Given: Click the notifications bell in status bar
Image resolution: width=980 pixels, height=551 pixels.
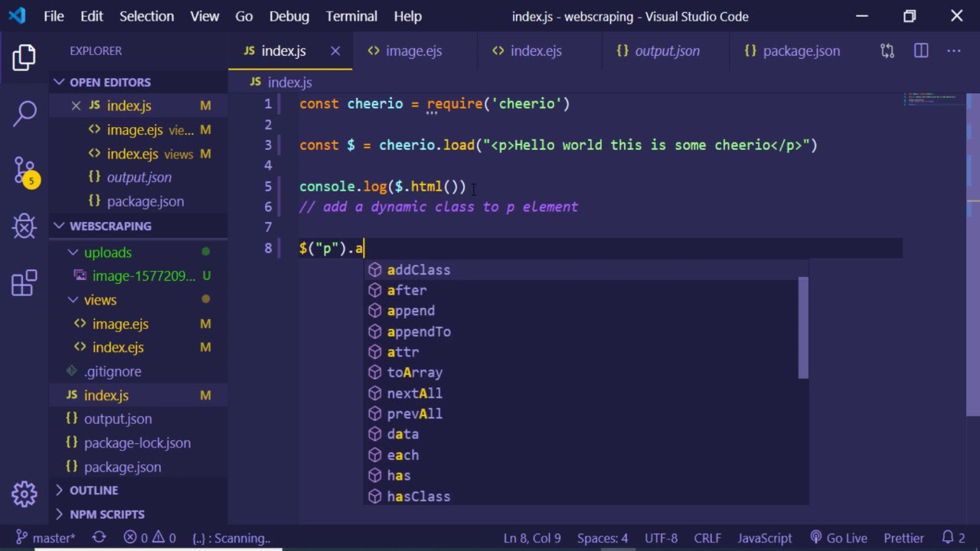Looking at the screenshot, I should pos(953,538).
